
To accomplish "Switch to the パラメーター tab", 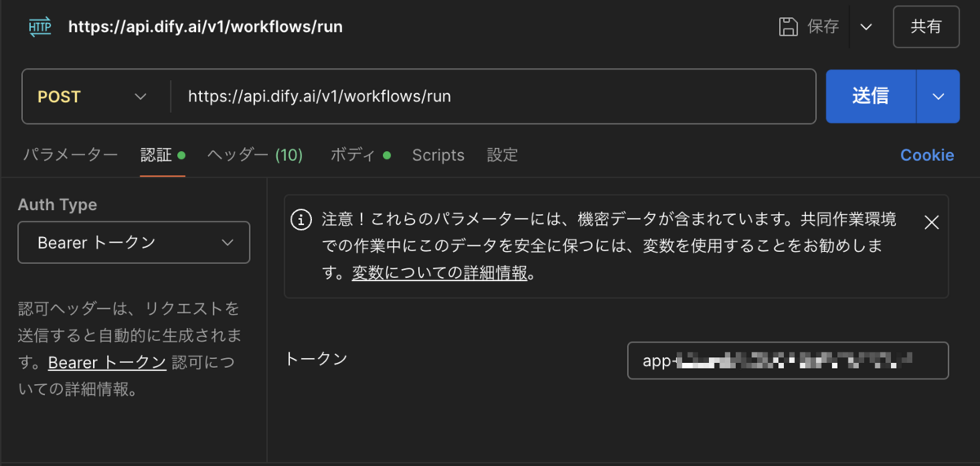I will click(x=70, y=155).
